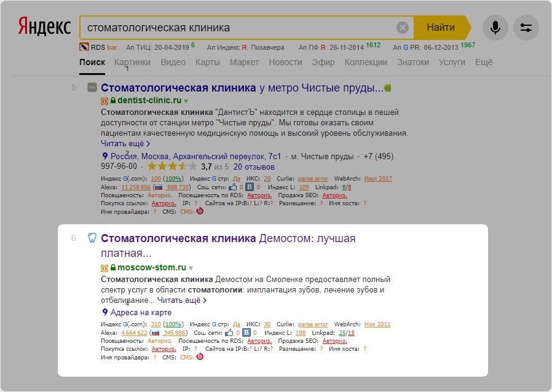Viewport: 552px width, 392px height.
Task: Switch to the Новости tab
Action: pyautogui.click(x=285, y=62)
